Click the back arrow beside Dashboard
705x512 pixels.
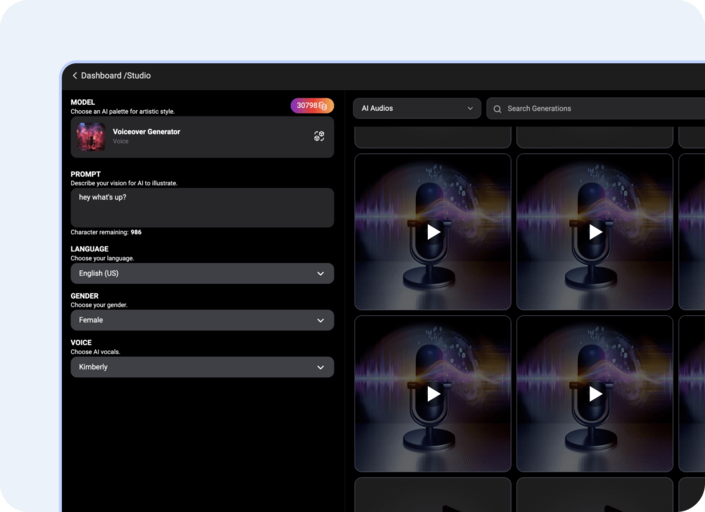pos(75,76)
